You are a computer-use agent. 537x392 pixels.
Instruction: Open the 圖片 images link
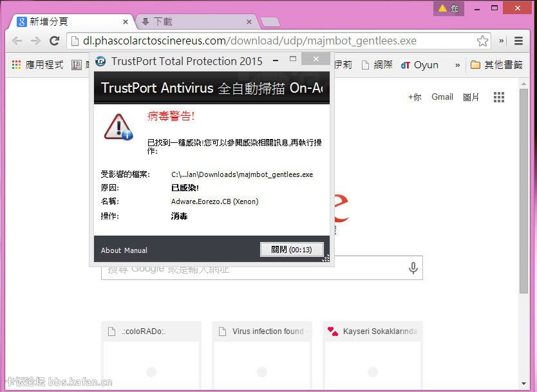click(471, 97)
